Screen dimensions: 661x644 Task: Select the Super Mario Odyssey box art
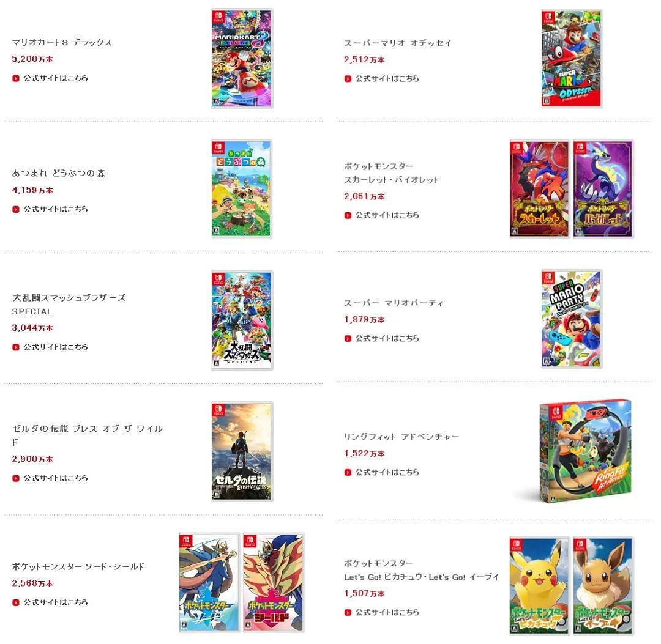tap(572, 59)
